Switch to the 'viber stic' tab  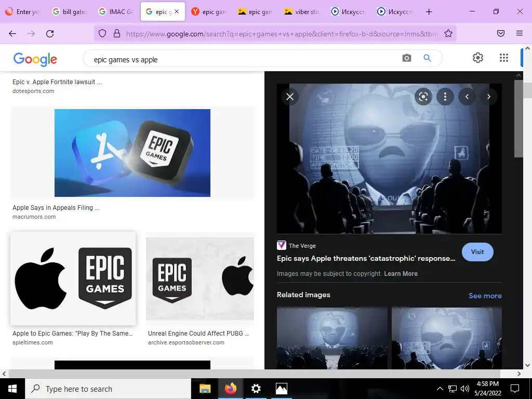pyautogui.click(x=303, y=11)
